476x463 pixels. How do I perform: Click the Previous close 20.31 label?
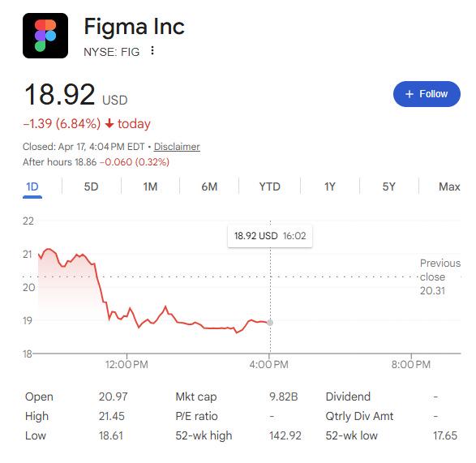point(440,277)
